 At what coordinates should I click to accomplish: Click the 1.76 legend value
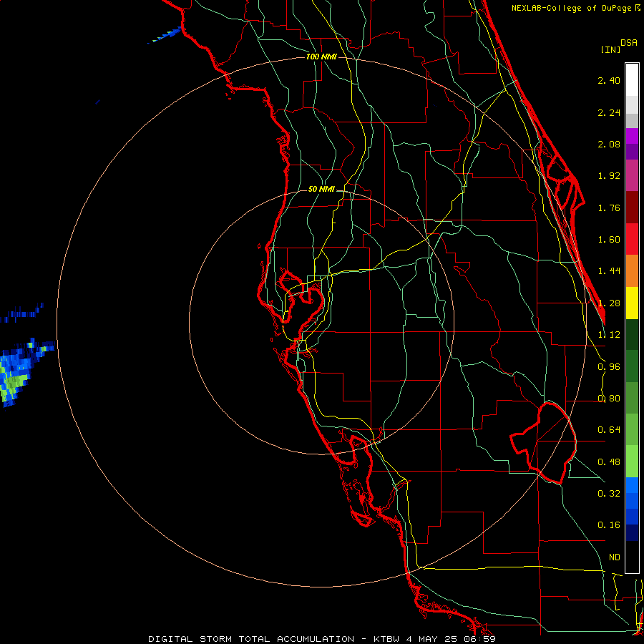click(609, 208)
